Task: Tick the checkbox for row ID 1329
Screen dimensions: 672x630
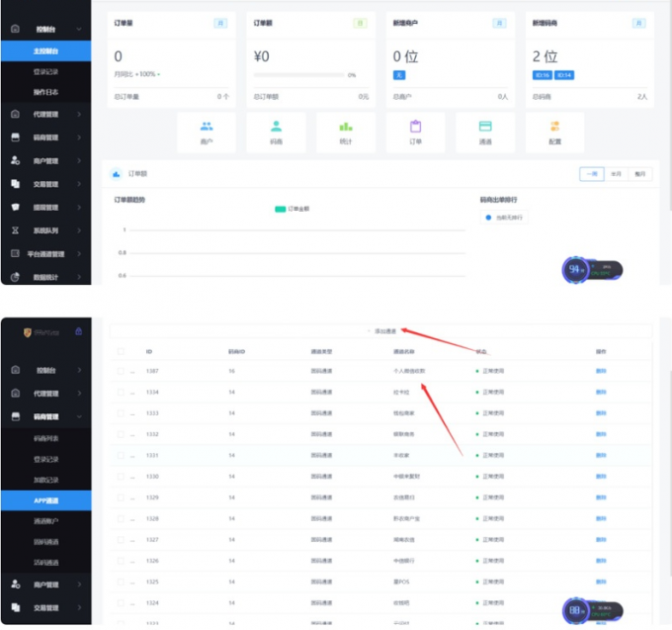Action: tap(121, 497)
